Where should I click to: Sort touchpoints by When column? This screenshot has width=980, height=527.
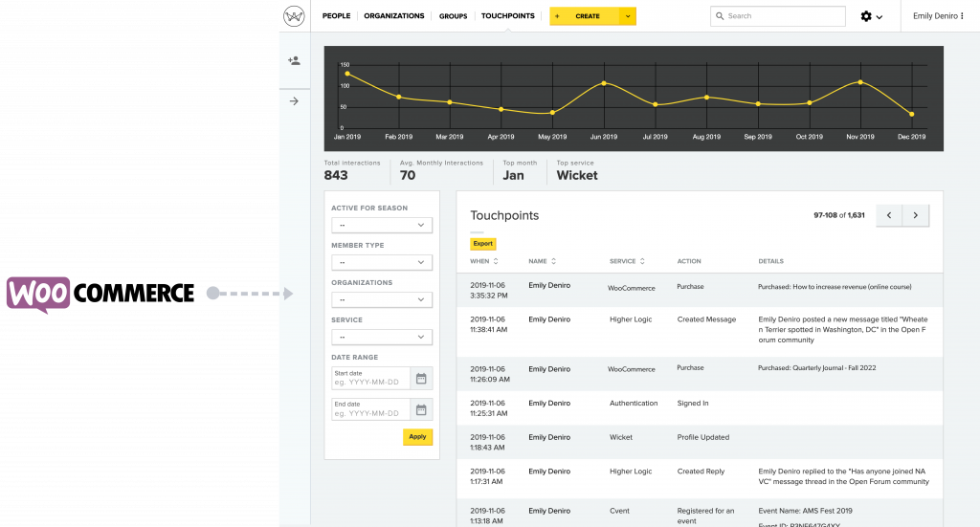pyautogui.click(x=484, y=261)
